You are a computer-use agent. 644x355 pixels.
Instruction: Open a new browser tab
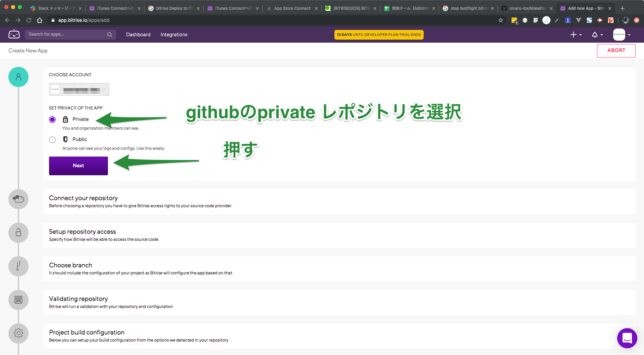[623, 8]
